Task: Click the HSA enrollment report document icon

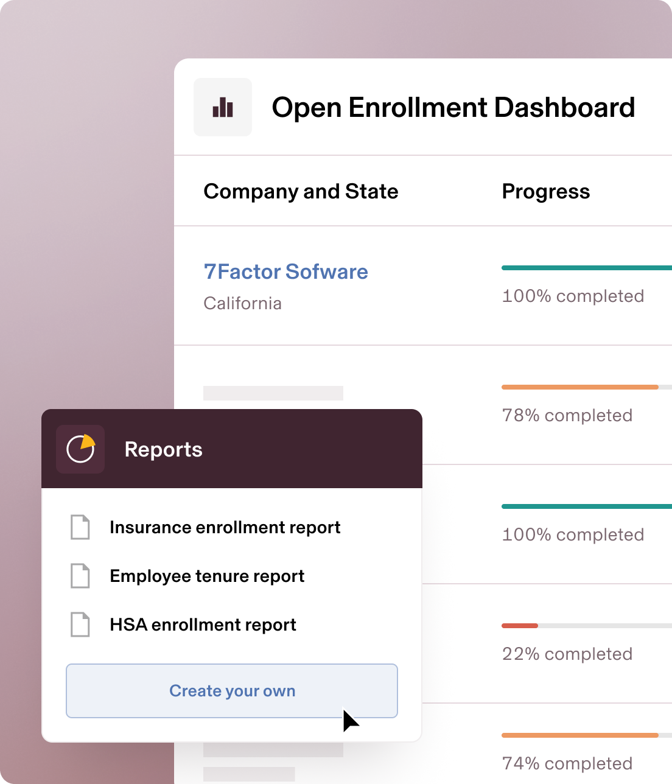Action: click(80, 625)
